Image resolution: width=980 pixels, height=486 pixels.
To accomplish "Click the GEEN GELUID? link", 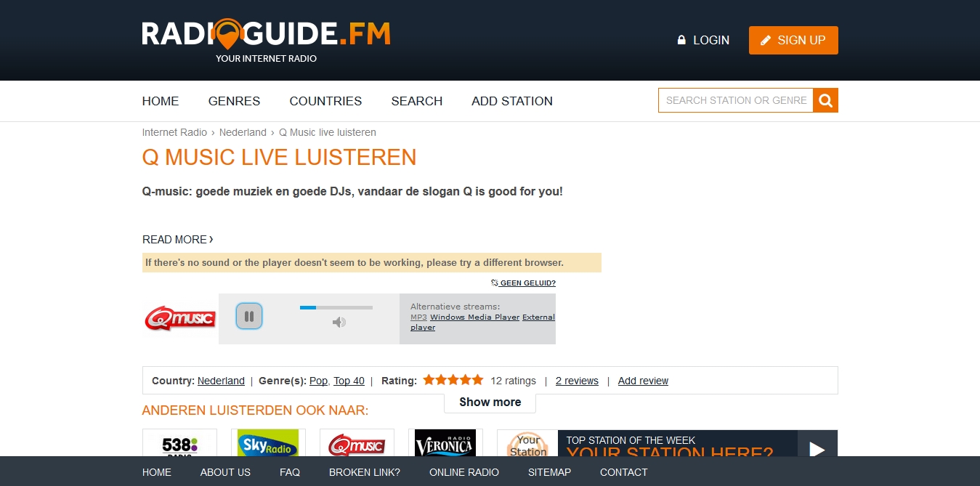I will pos(523,283).
